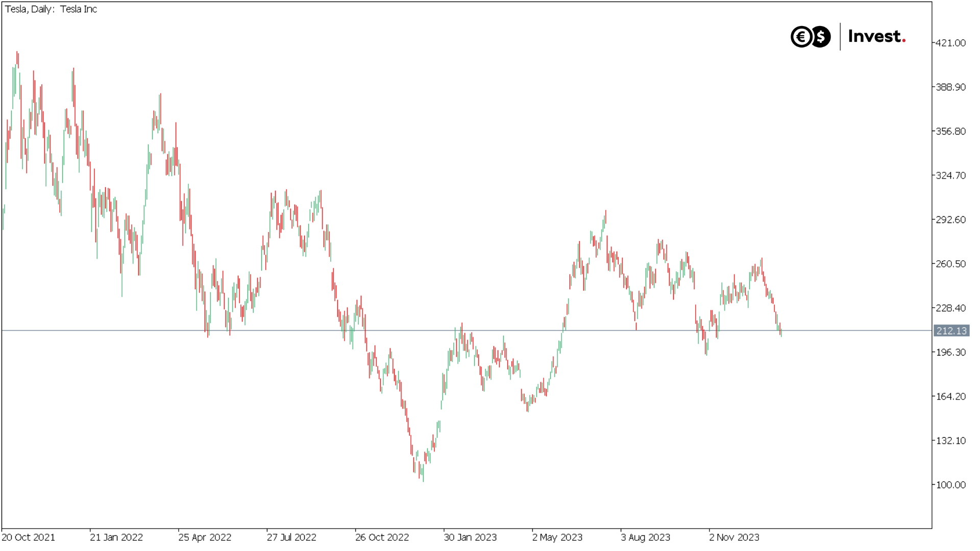
Task: Click the 324.70 price axis label
Action: (x=950, y=176)
